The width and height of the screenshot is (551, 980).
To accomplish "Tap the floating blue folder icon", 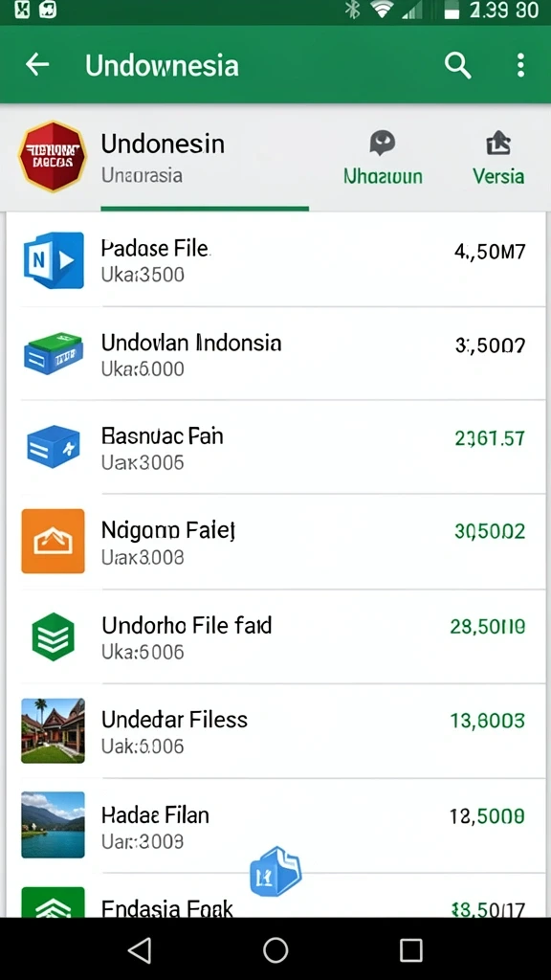I will pos(275,871).
